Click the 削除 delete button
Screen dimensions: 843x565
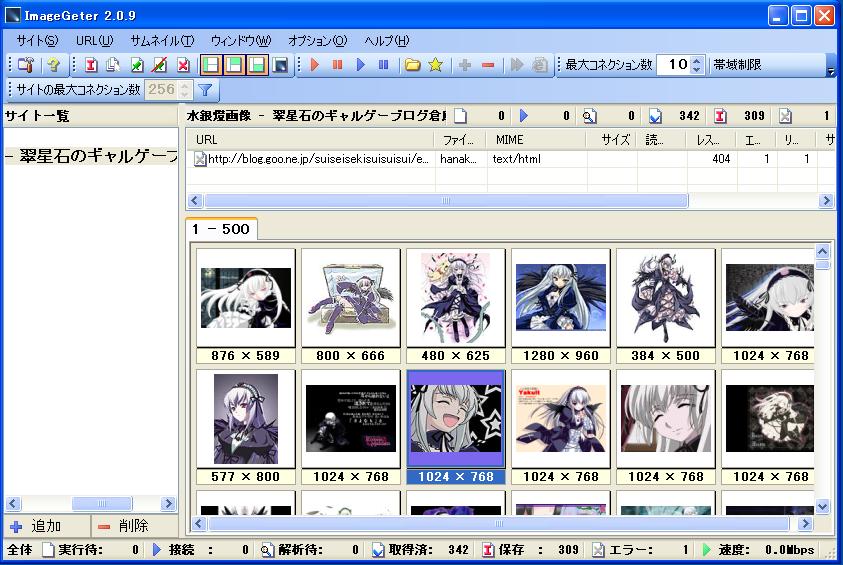click(x=134, y=526)
